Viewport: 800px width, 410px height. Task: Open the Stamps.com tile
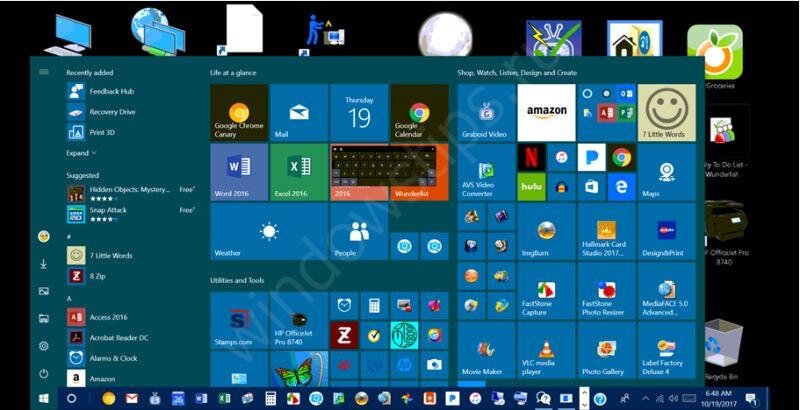[239, 320]
